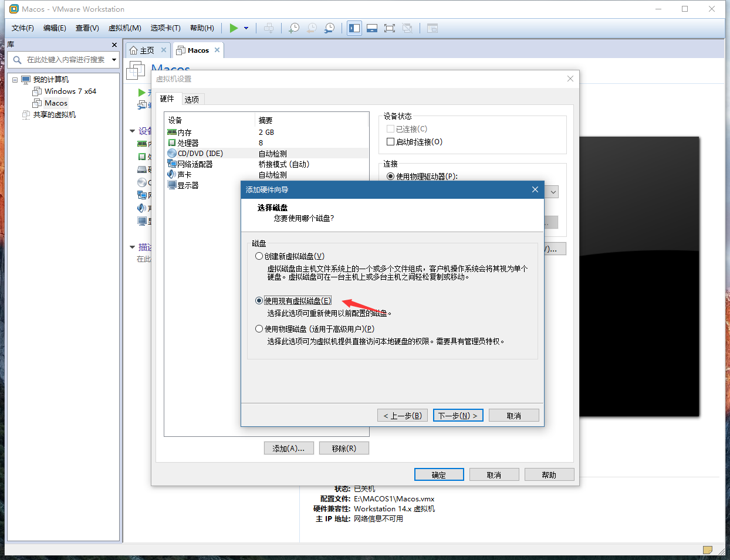Select the Windows 7 x64 virtual machine
730x560 pixels.
point(70,91)
